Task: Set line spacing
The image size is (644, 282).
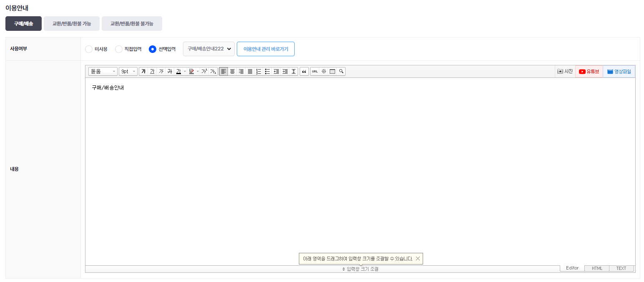Action: (293, 71)
